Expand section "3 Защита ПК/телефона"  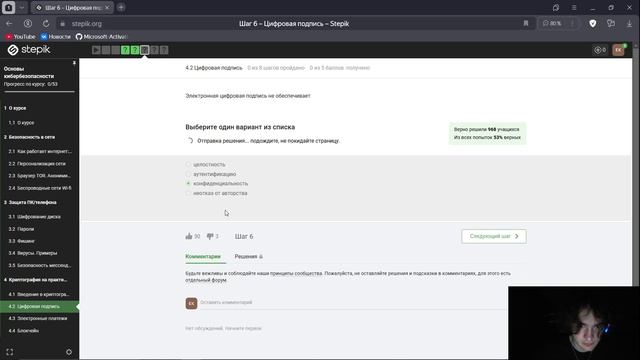click(x=30, y=202)
